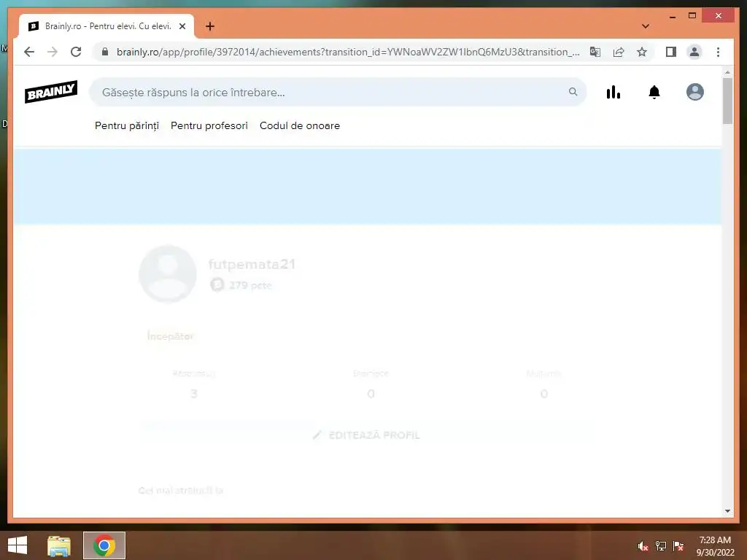Image resolution: width=747 pixels, height=560 pixels.
Task: Click the Translate this page icon
Action: (595, 52)
